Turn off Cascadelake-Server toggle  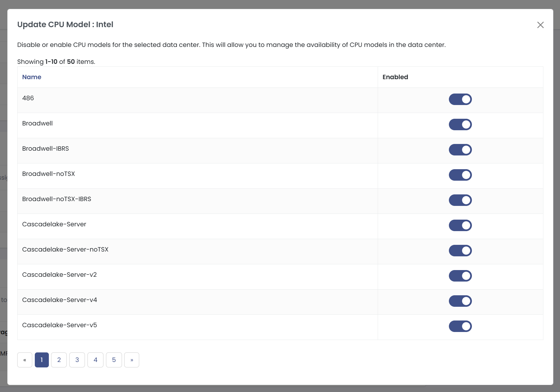coord(460,225)
